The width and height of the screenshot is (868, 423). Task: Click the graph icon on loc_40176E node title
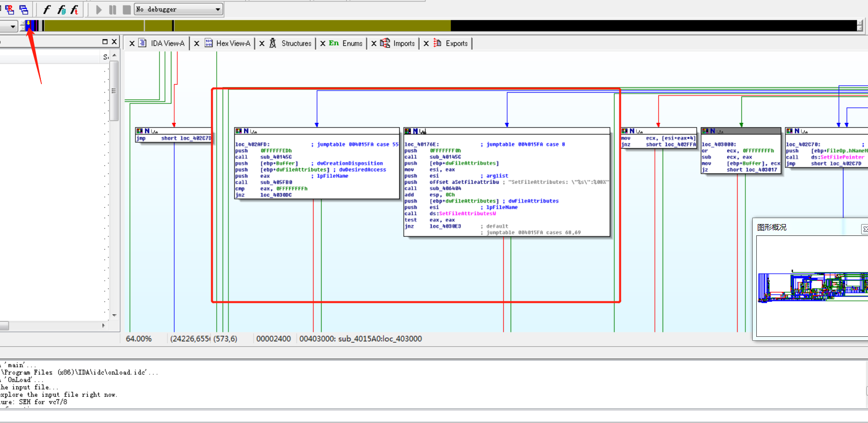tap(423, 131)
